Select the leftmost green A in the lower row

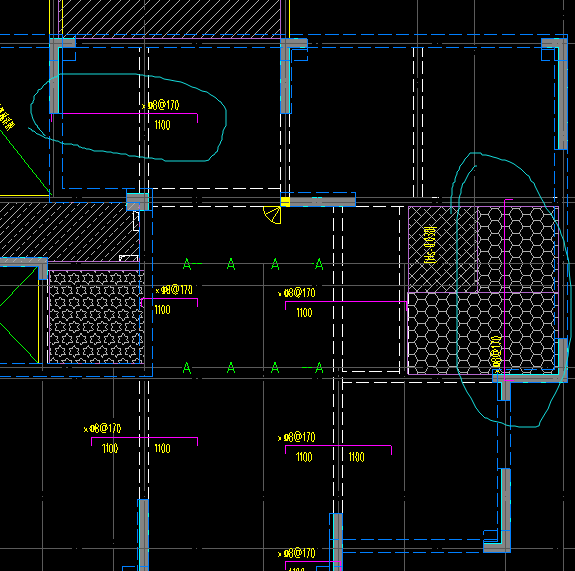(187, 368)
